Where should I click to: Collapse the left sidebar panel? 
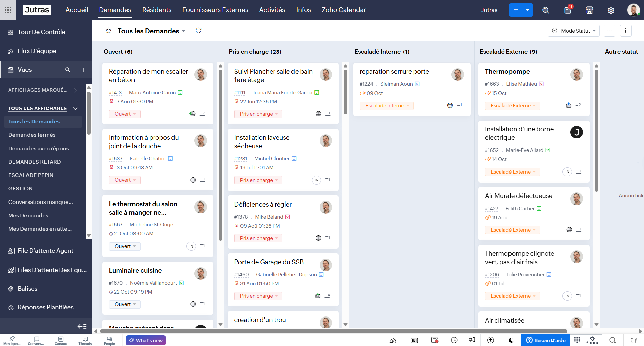click(x=82, y=326)
